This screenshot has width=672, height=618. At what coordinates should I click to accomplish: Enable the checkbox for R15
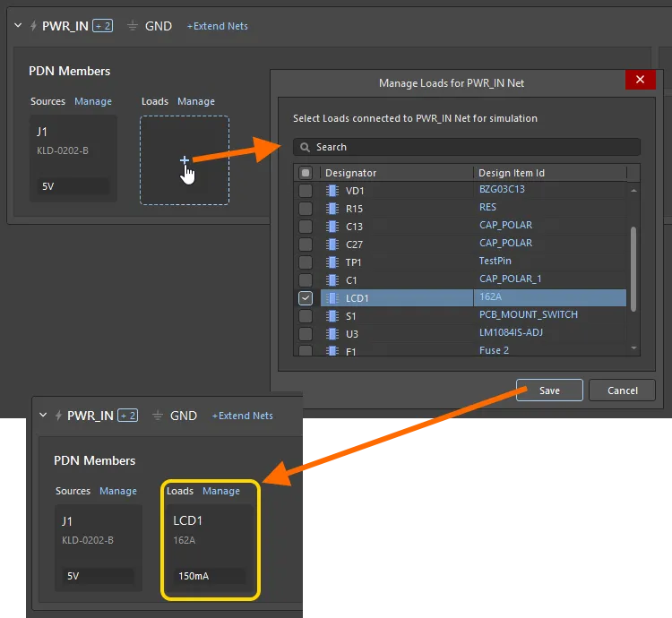click(306, 209)
